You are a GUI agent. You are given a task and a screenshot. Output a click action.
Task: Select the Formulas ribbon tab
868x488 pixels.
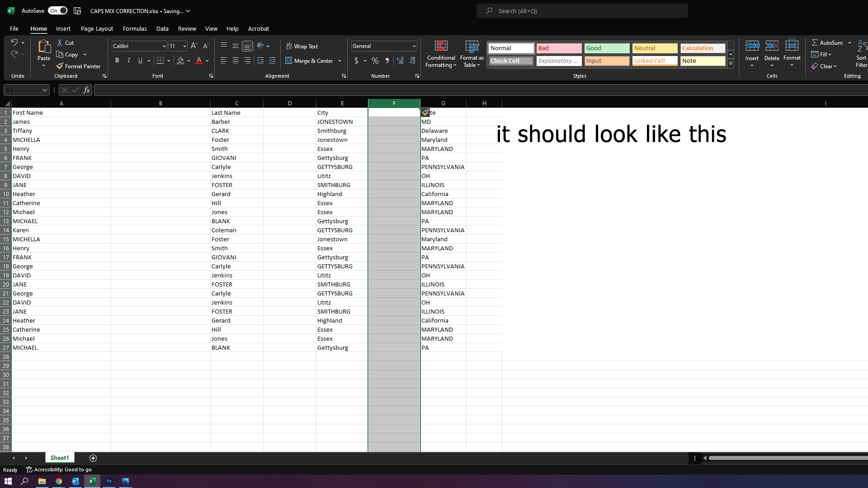pos(134,28)
